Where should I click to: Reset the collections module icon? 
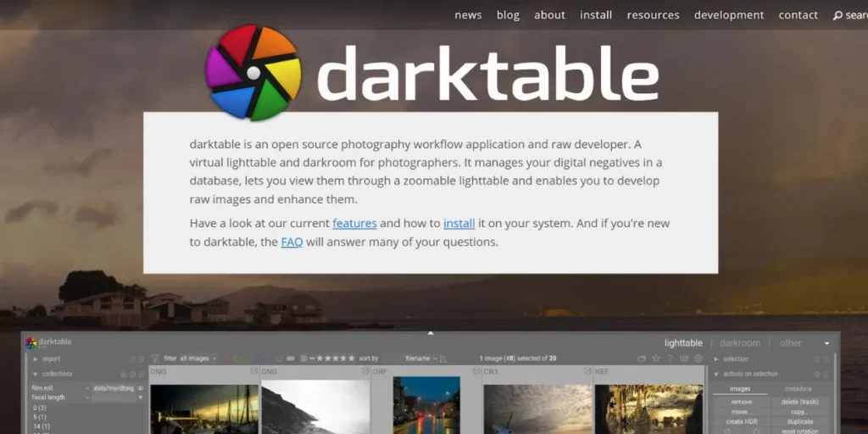[132, 374]
